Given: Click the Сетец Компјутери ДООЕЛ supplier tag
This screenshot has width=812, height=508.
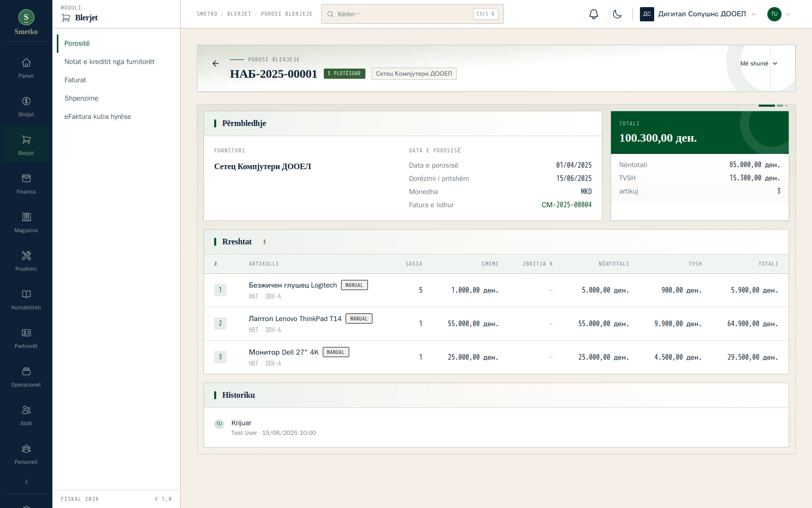Looking at the screenshot, I should pos(414,74).
